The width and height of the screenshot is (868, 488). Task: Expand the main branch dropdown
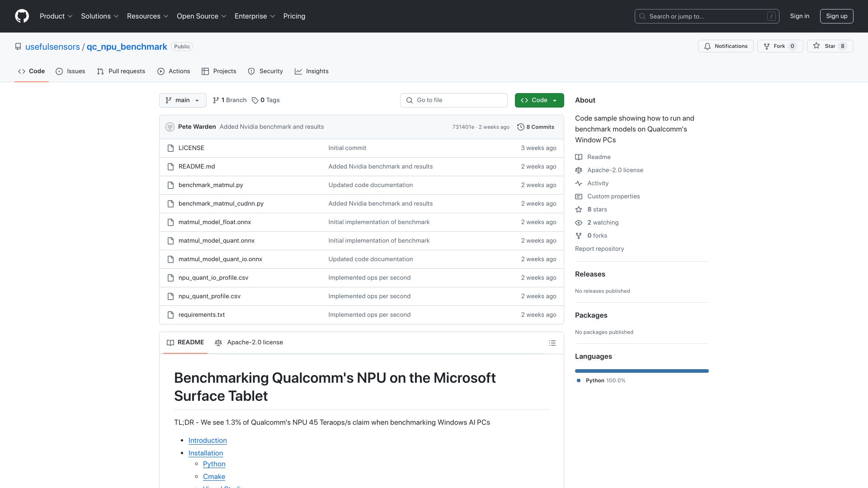(x=183, y=100)
